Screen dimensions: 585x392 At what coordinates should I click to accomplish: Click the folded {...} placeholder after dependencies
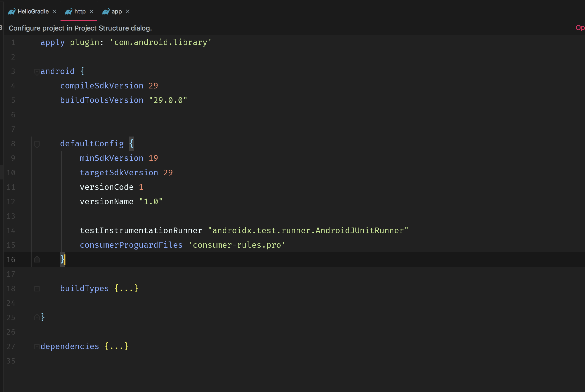pos(116,346)
